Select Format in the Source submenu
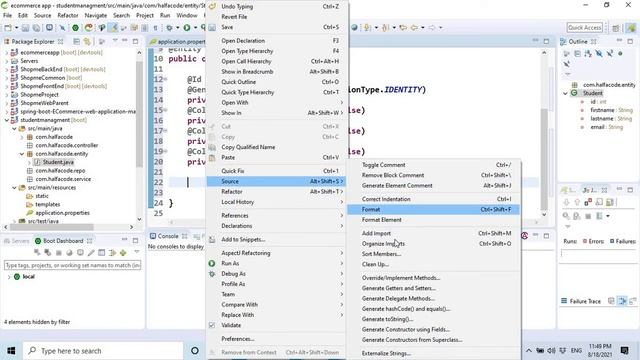 click(x=433, y=209)
